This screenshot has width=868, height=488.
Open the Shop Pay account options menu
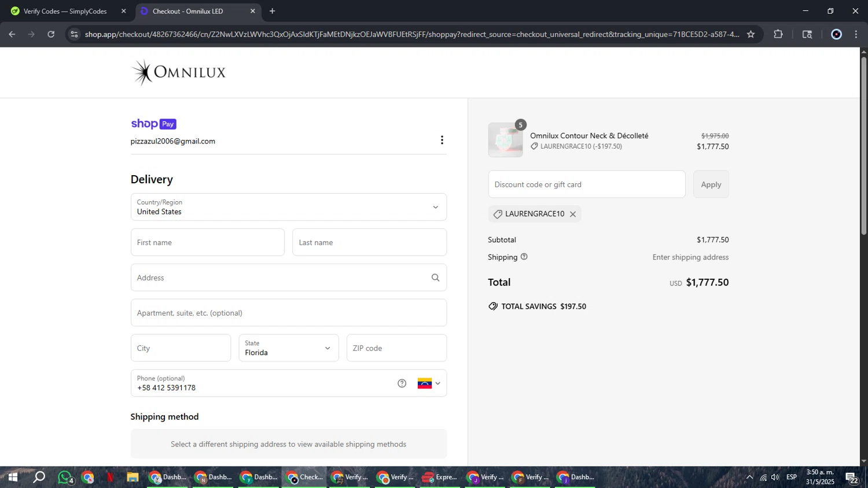point(442,140)
